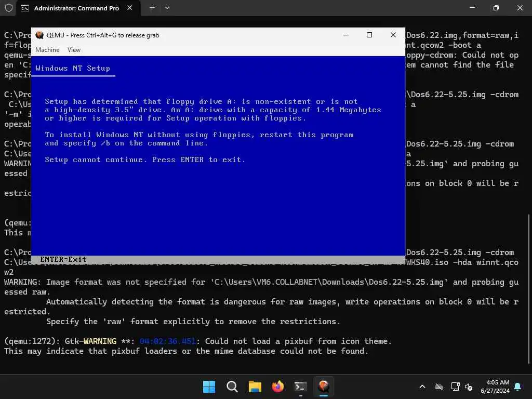Screen dimensions: 532x399
Task: Open taskbar Search
Action: (232, 387)
